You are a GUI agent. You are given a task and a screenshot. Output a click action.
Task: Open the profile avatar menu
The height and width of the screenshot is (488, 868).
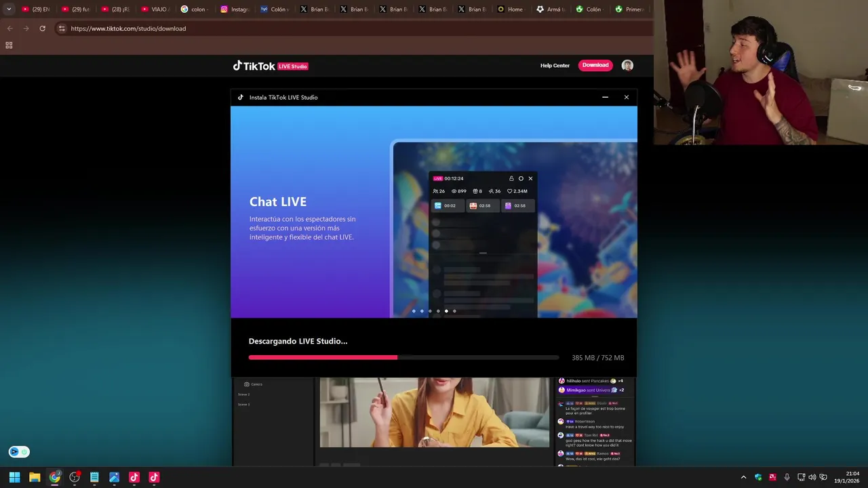627,65
